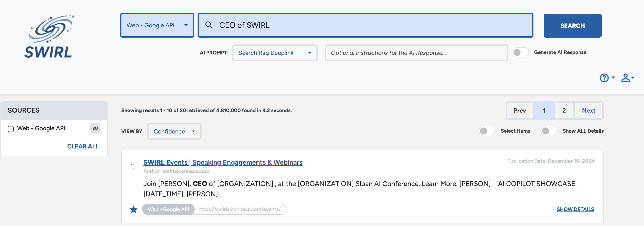
Task: Click the user profile dropdown arrow
Action: pyautogui.click(x=632, y=78)
